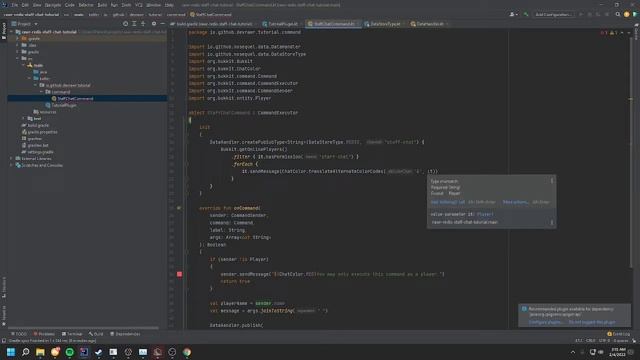This screenshot has width=640, height=360.
Task: Open the Build tool window
Action: pos(96,334)
